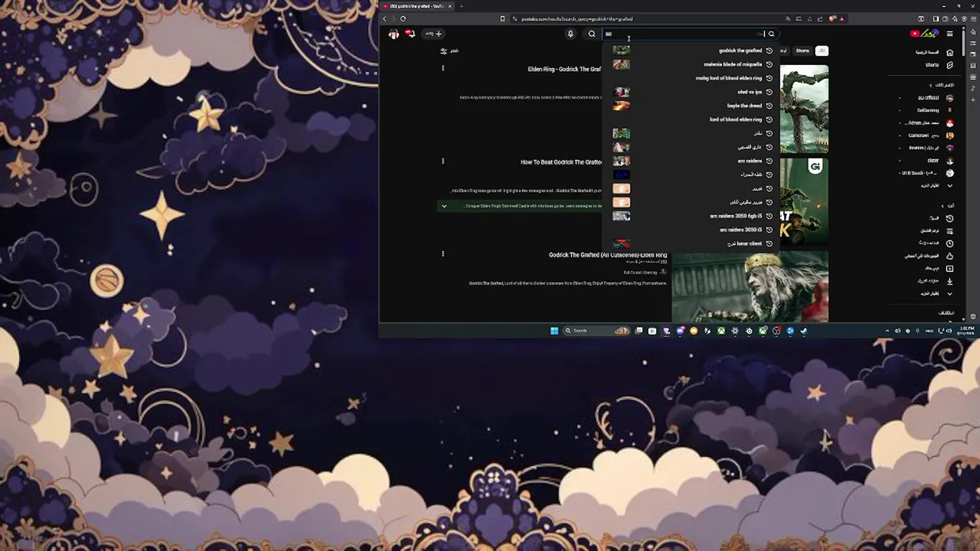980x551 pixels.
Task: Select the highlighted white filter chip
Action: [x=822, y=51]
